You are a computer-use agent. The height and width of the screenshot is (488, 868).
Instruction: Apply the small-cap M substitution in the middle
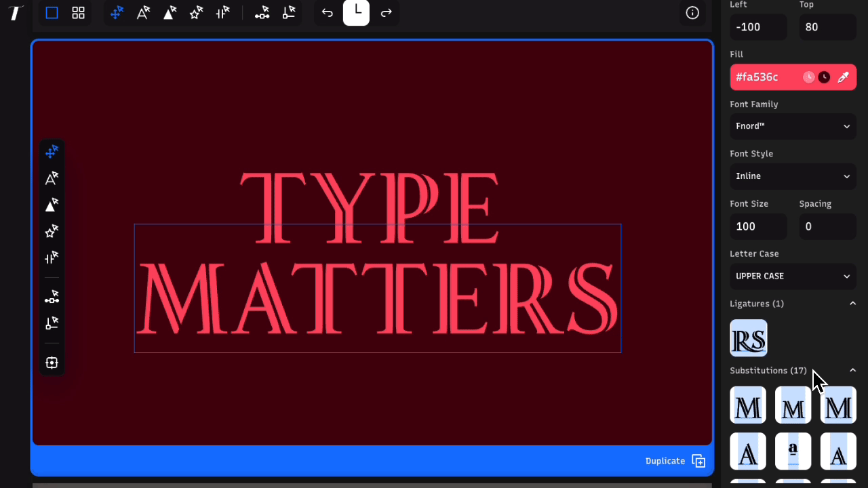coord(793,405)
